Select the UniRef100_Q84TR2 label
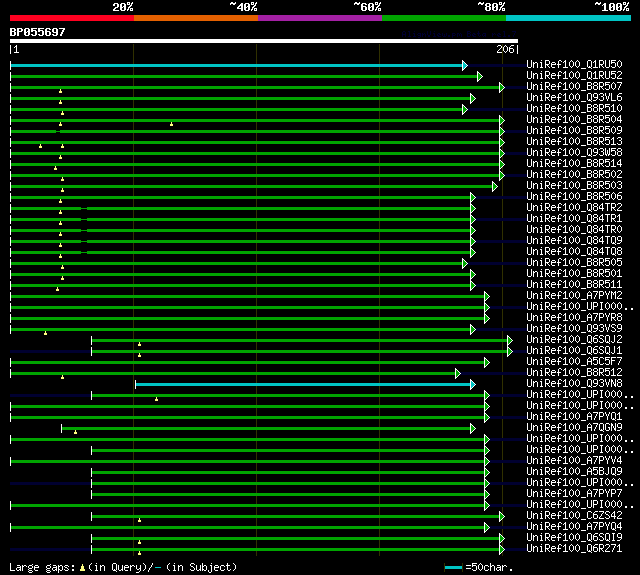 (x=574, y=208)
